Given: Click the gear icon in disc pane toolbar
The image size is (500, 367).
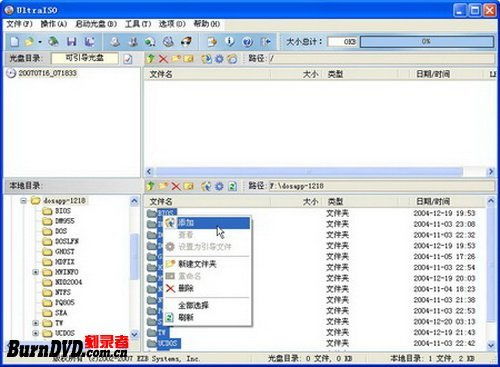Looking at the screenshot, I should pos(219,59).
